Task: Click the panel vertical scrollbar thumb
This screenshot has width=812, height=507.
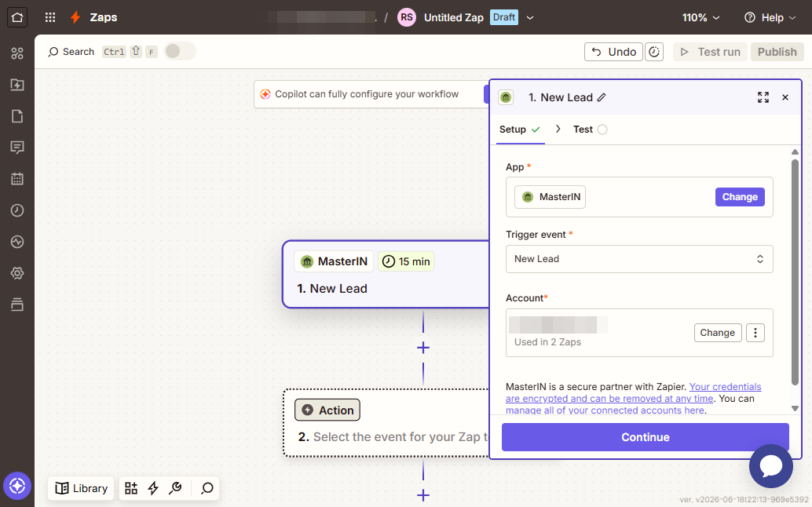Action: click(795, 272)
